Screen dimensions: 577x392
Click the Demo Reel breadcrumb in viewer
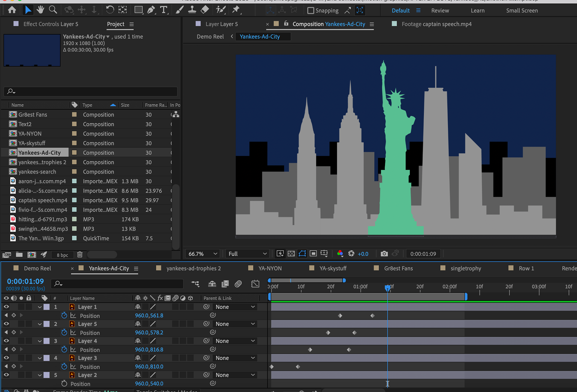(x=210, y=37)
